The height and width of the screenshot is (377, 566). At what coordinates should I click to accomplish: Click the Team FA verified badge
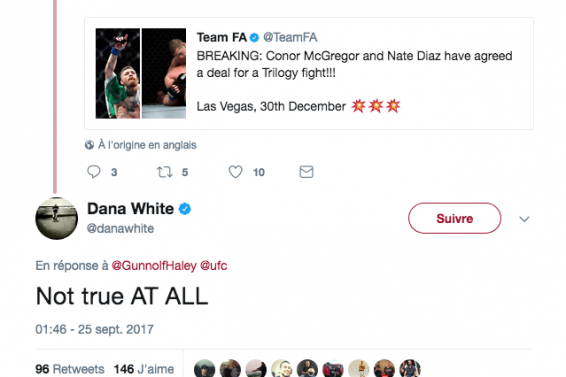pyautogui.click(x=254, y=38)
